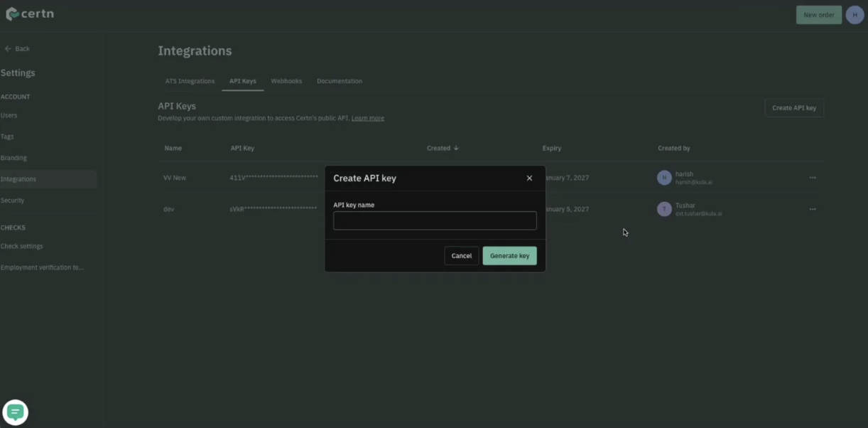Click Tushar's avatar in Created by
868x428 pixels.
664,209
